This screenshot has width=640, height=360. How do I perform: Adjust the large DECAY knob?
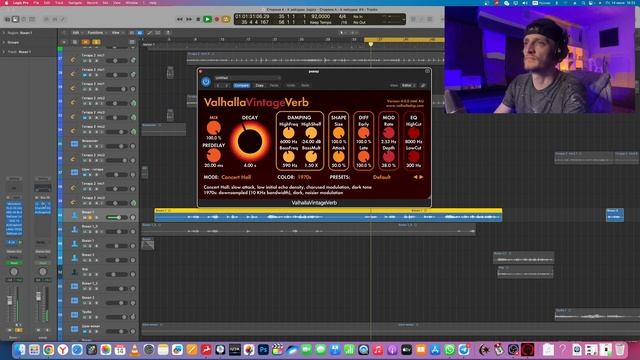250,141
